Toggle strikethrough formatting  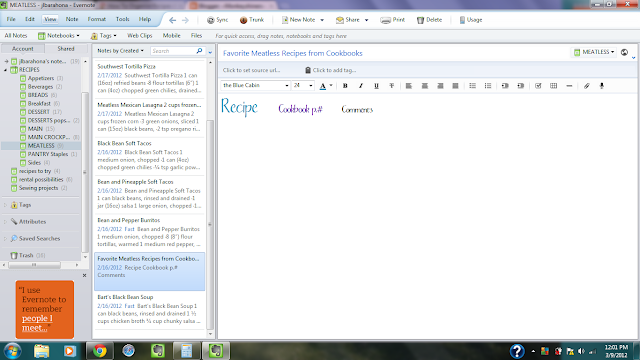[391, 86]
